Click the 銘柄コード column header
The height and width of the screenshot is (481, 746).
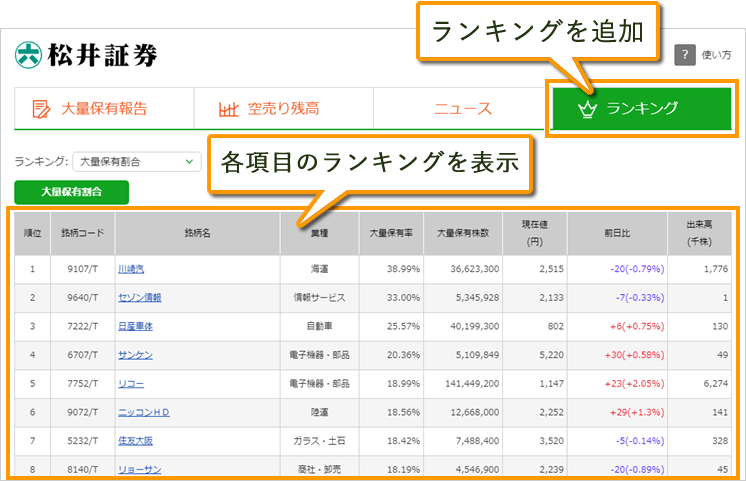coord(82,233)
